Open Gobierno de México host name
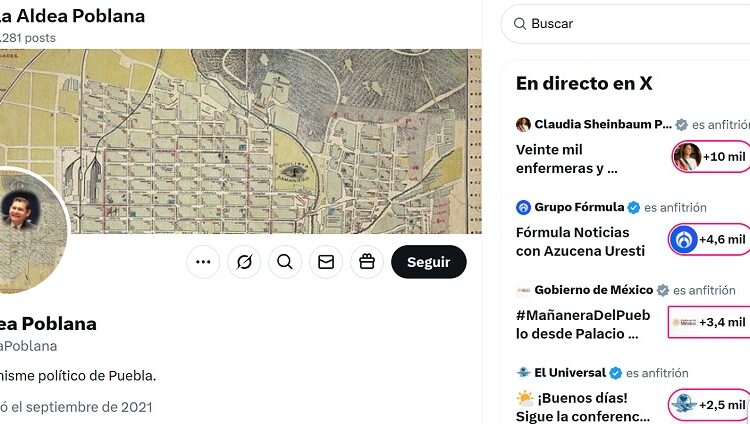 click(x=594, y=290)
